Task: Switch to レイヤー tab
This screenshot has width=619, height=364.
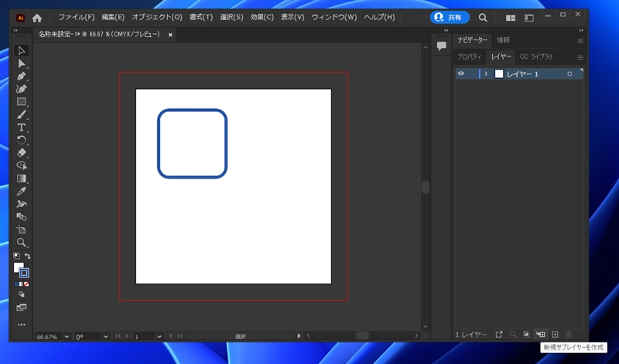Action: (501, 56)
